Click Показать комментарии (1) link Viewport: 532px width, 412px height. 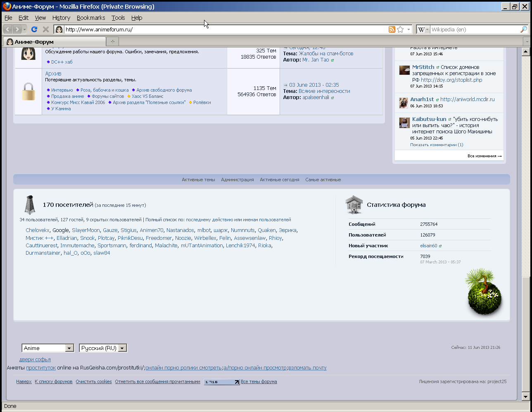point(437,145)
